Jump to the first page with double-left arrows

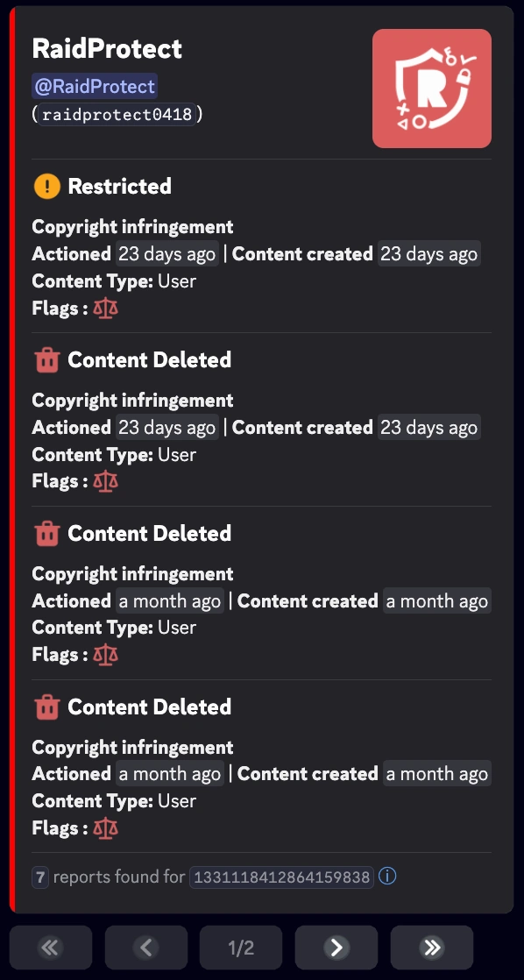(50, 948)
